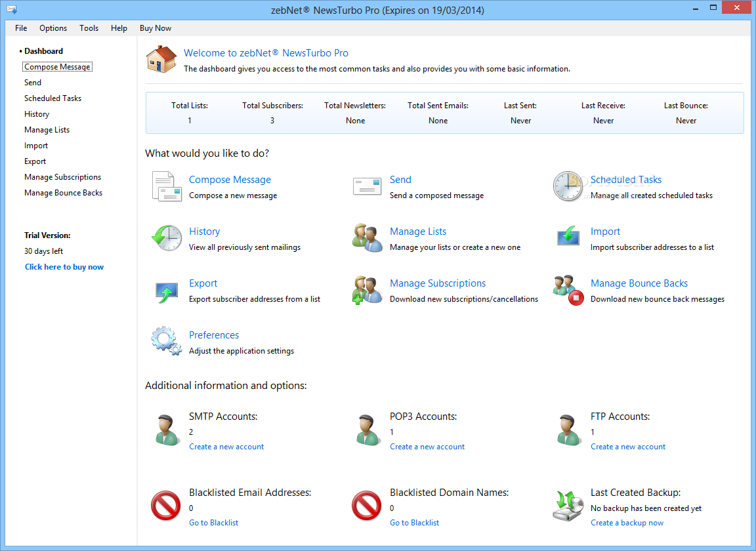Click the Last Created Backup drive icon
756x551 pixels.
(x=568, y=506)
